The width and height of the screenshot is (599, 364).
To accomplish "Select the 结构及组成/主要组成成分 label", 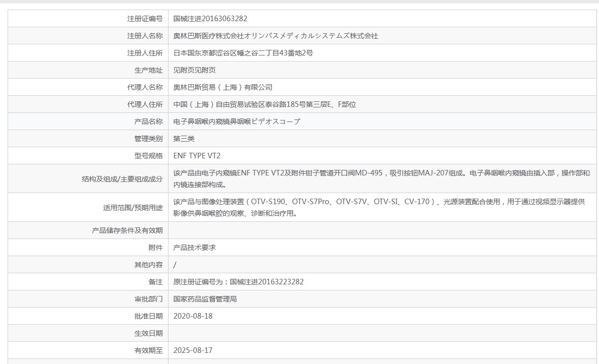I will click(122, 179).
